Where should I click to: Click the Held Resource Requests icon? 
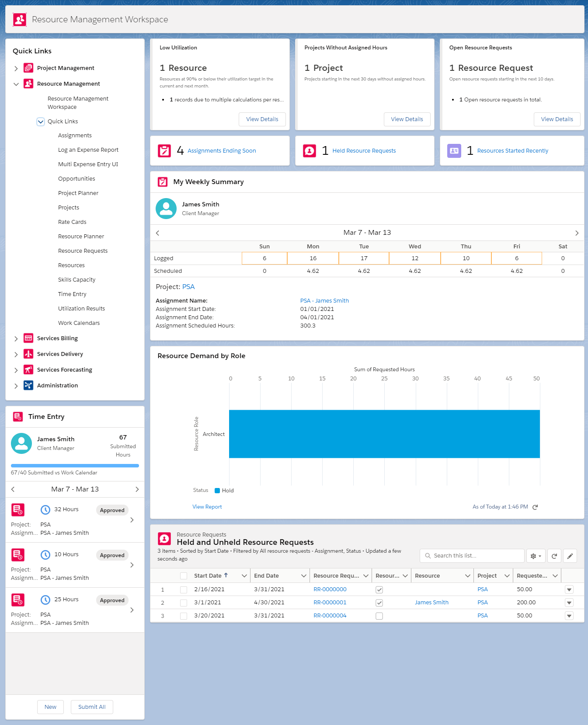pyautogui.click(x=310, y=151)
